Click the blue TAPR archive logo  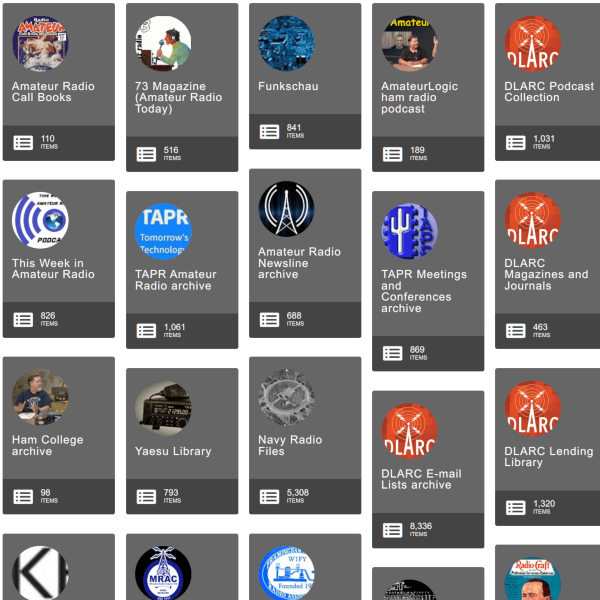point(164,232)
